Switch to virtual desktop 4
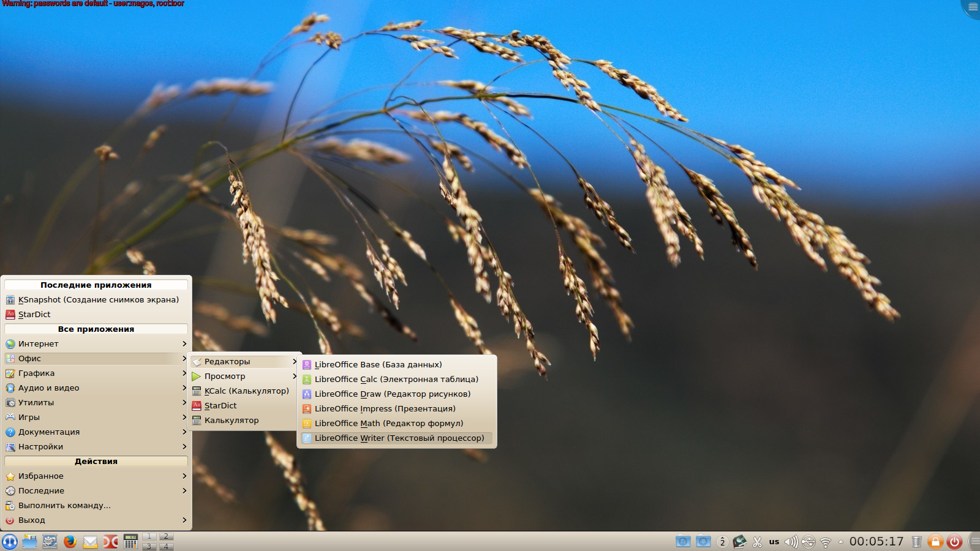 click(x=166, y=546)
